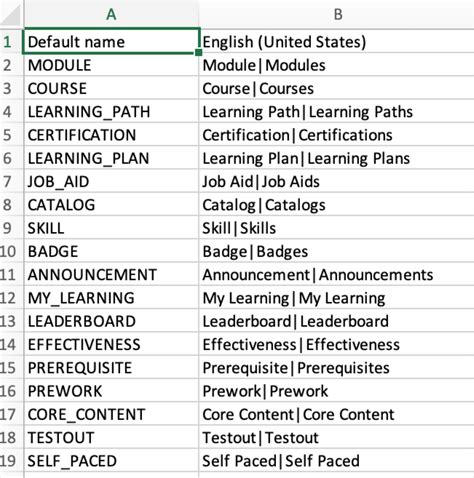Click the 'Learning Path|Learning Paths' cell
474x478 pixels.
337,111
